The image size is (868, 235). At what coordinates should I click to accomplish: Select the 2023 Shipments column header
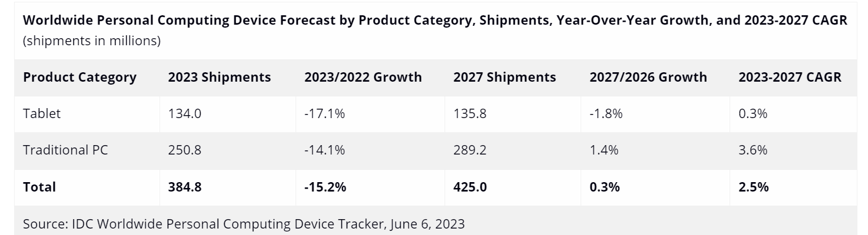[219, 77]
